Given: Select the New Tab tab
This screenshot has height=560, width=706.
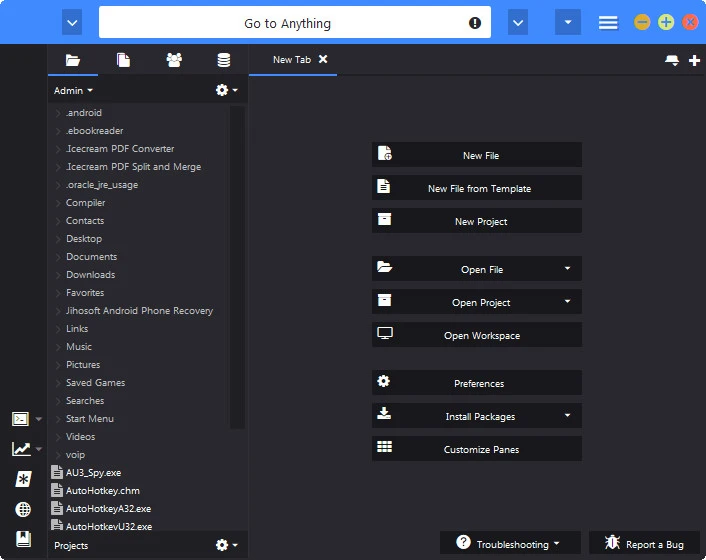Looking at the screenshot, I should click(292, 59).
